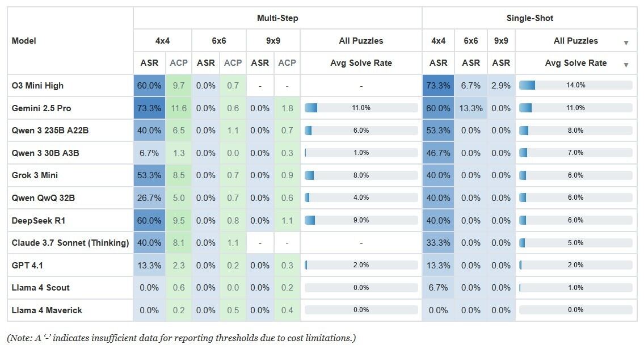The image size is (644, 349).
Task: Select the Claude 3.7 Sonnet (Thinking) row label
Action: (x=70, y=243)
